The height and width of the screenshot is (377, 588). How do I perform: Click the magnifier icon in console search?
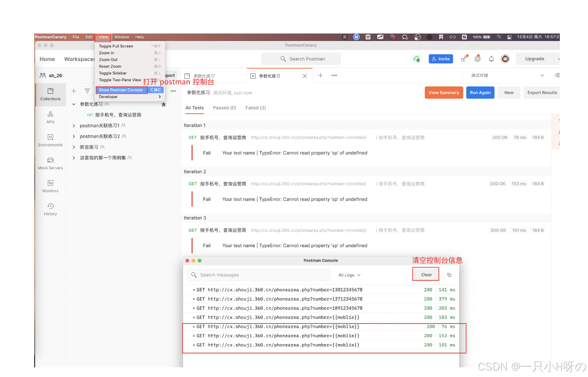click(194, 275)
